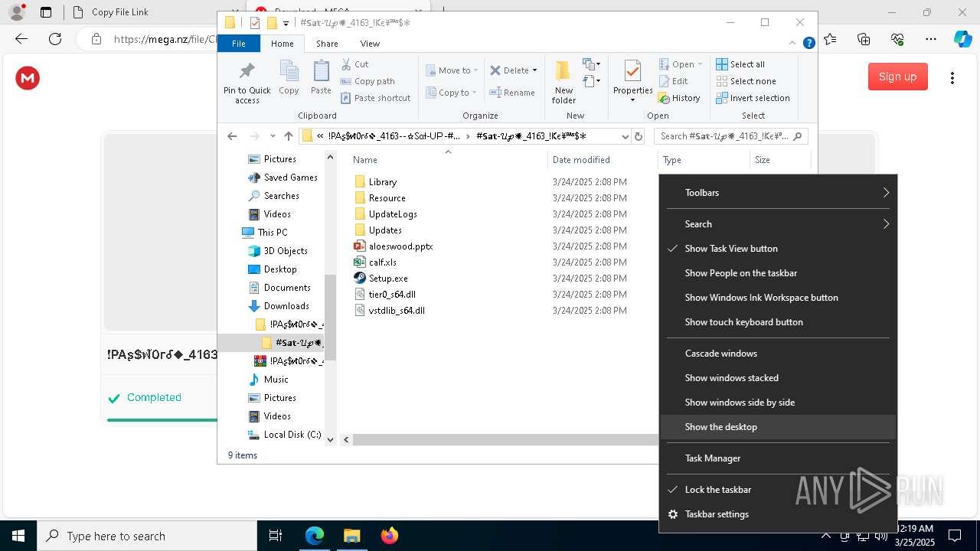Select the Library folder
Viewport: 980px width, 551px height.
pyautogui.click(x=382, y=182)
